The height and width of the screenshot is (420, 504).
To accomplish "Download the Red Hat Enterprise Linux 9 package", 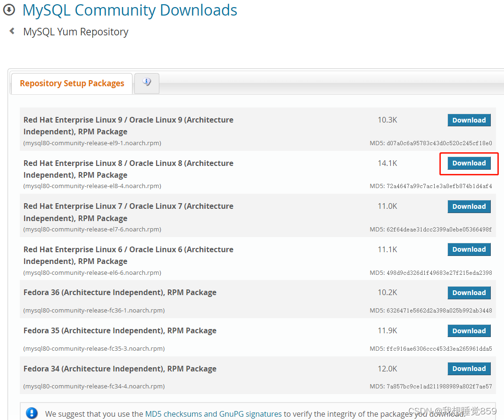I will (469, 120).
